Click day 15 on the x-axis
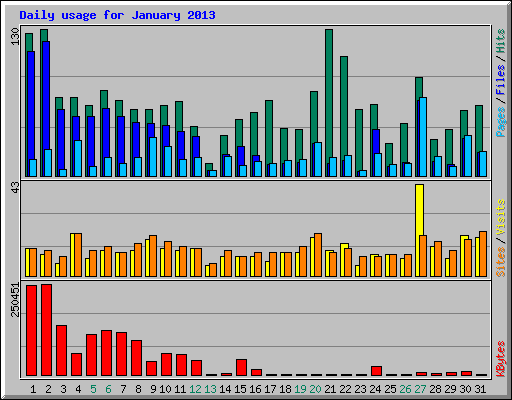Image resolution: width=512 pixels, height=400 pixels. click(240, 389)
